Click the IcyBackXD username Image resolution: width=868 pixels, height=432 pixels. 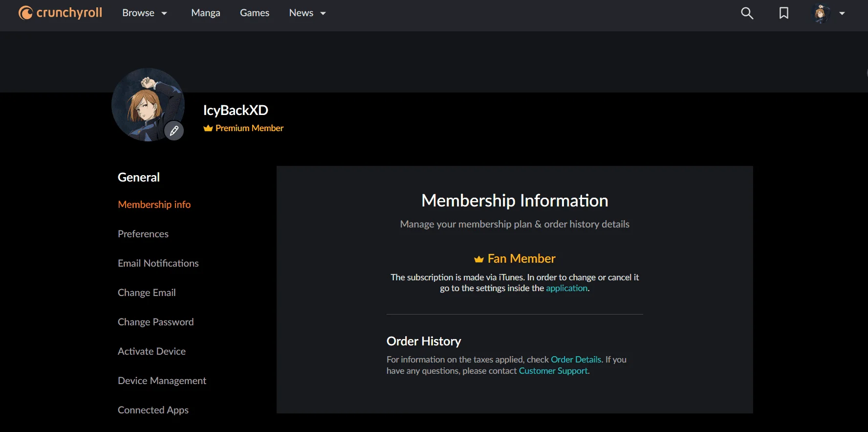[x=236, y=110]
